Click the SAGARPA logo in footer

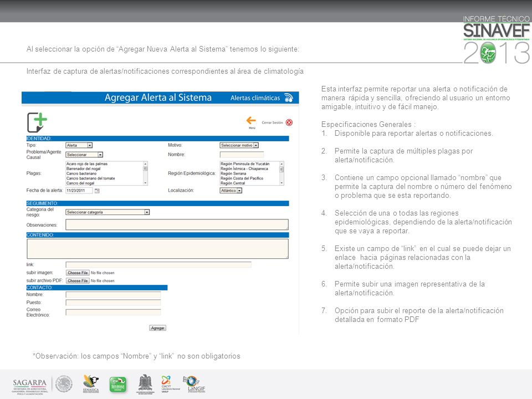[29, 386]
